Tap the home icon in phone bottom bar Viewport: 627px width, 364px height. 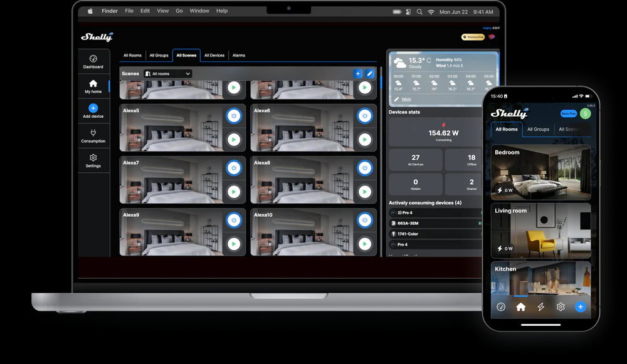(520, 307)
